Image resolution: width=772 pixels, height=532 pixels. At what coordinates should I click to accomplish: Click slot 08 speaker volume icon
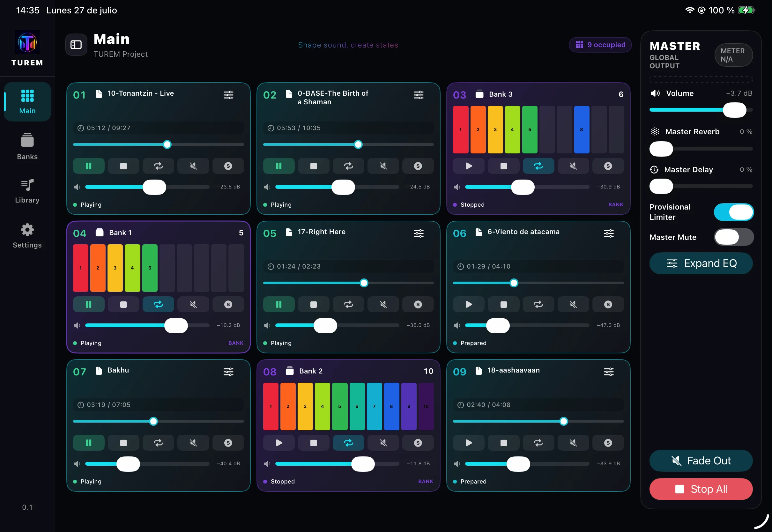(x=267, y=464)
